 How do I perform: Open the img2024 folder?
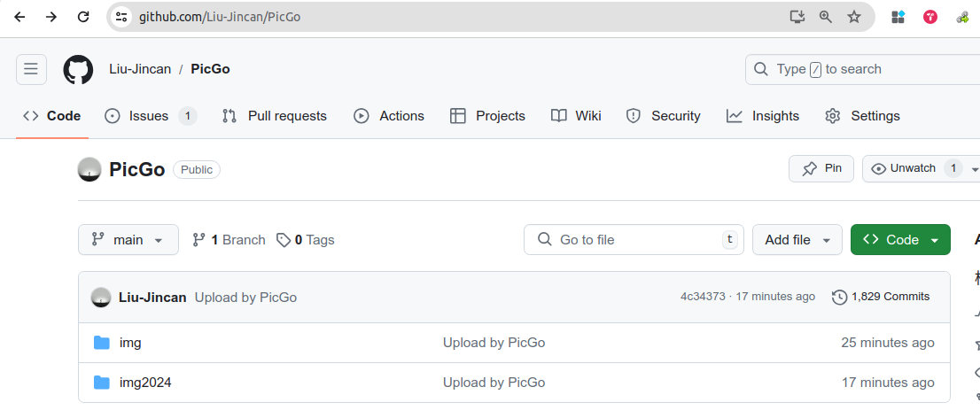(145, 383)
